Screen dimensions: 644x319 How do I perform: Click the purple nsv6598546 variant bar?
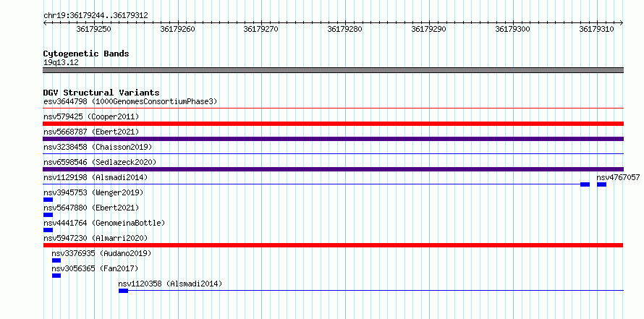click(334, 169)
